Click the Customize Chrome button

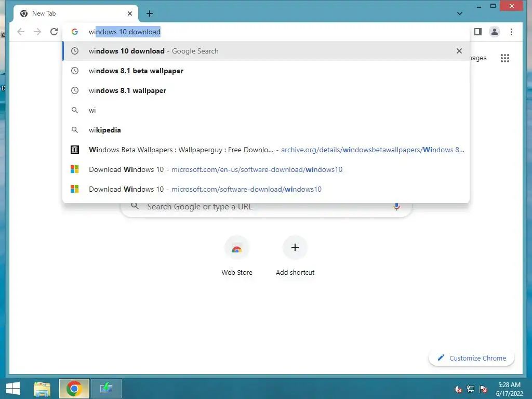coord(472,358)
